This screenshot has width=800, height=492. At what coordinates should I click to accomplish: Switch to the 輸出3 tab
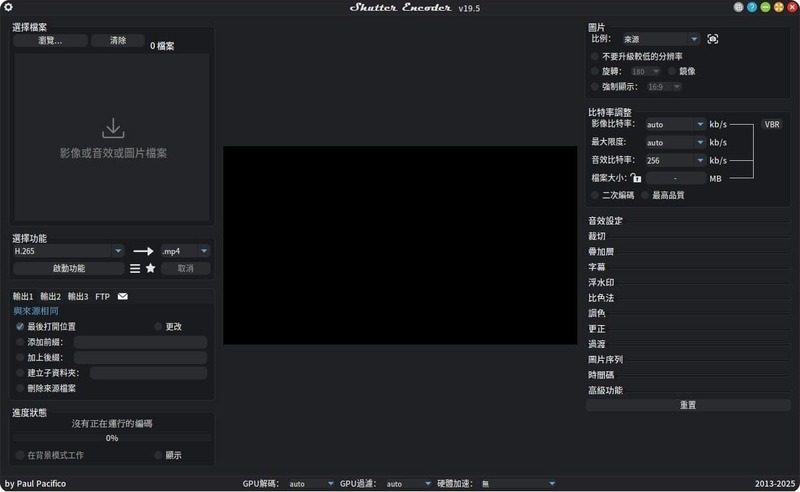[x=78, y=297]
